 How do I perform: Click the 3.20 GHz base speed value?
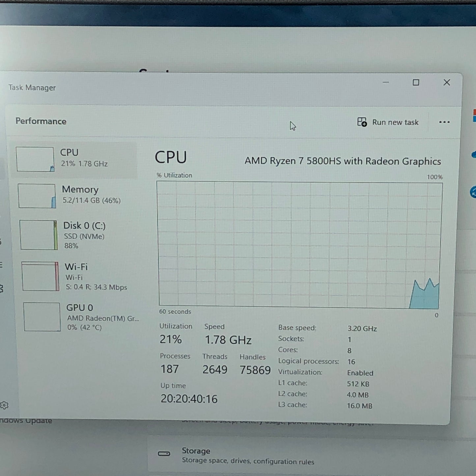362,328
